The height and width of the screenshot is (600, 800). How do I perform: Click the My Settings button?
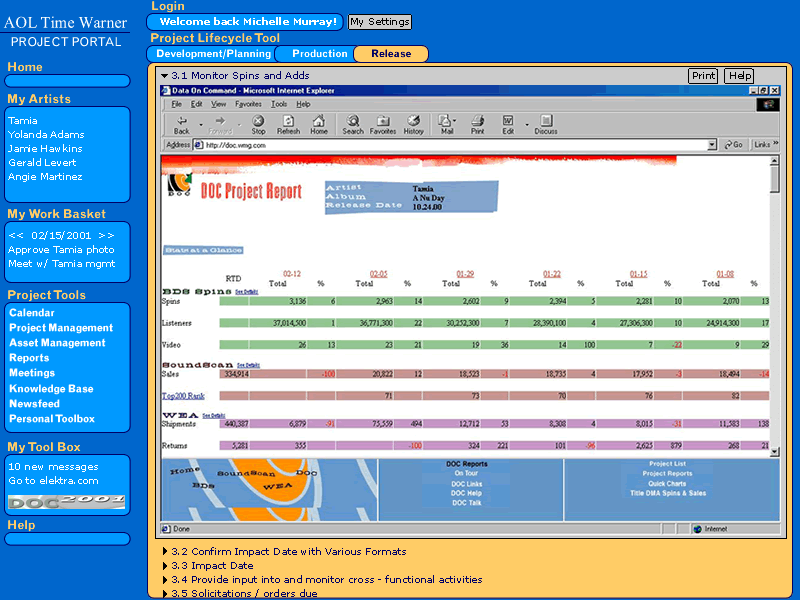tap(379, 22)
